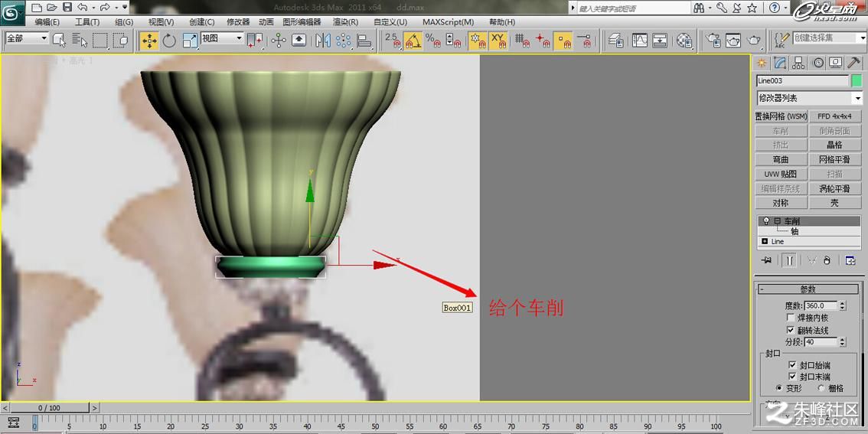Image resolution: width=868 pixels, height=434 pixels.
Task: Activate the Select Object tool
Action: (59, 40)
